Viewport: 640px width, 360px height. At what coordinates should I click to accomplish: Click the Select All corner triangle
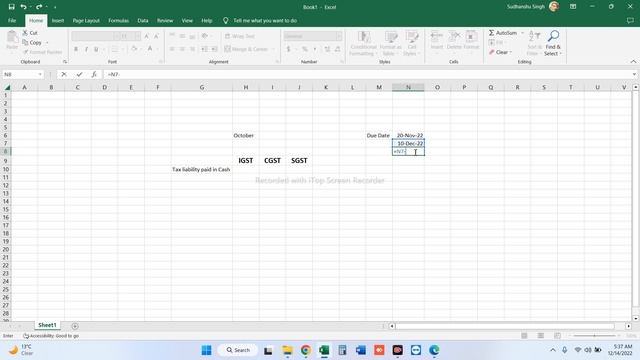[7, 87]
